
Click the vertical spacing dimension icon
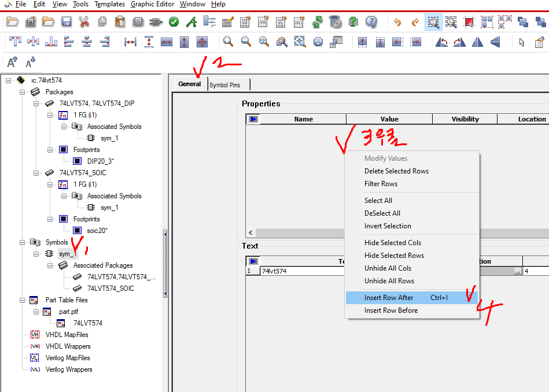(149, 42)
